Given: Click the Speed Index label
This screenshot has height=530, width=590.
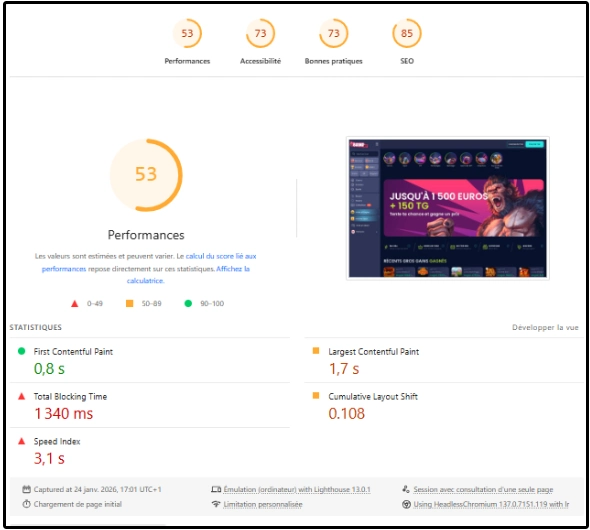Looking at the screenshot, I should coord(57,441).
